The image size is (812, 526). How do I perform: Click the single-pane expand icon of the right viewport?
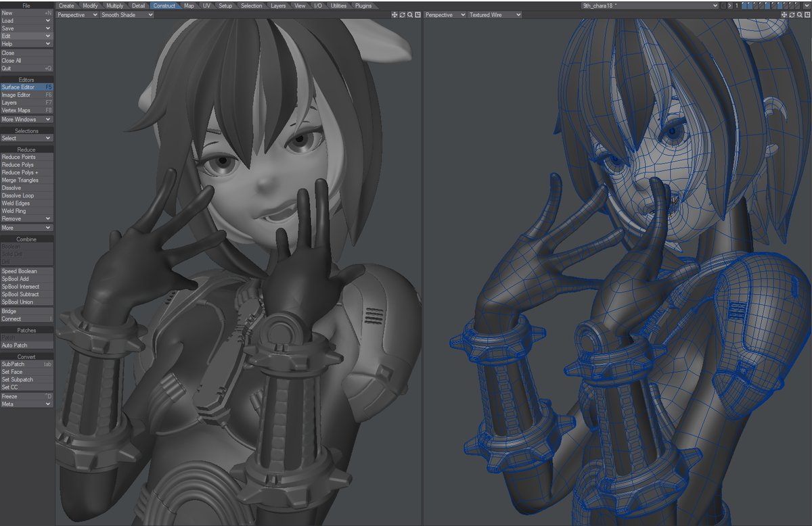coord(808,15)
